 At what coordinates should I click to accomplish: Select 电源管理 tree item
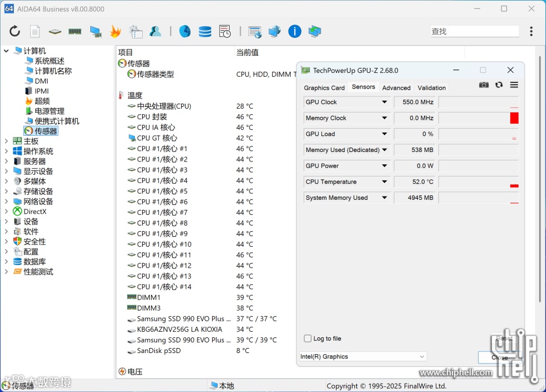click(50, 111)
